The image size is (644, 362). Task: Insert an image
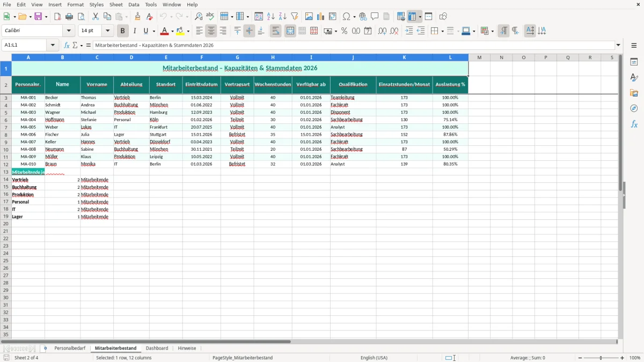click(309, 17)
